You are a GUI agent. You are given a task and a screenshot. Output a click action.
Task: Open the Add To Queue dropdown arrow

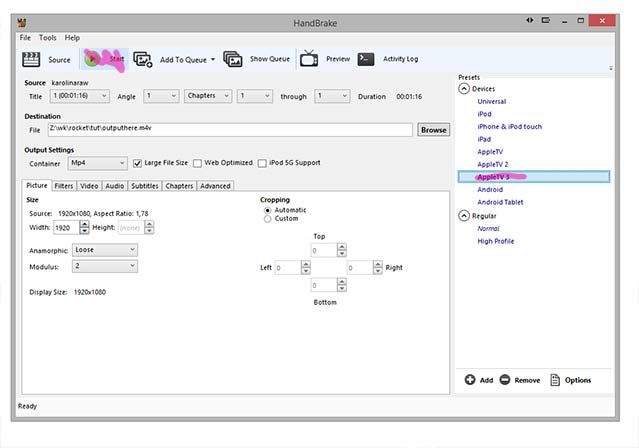point(213,60)
